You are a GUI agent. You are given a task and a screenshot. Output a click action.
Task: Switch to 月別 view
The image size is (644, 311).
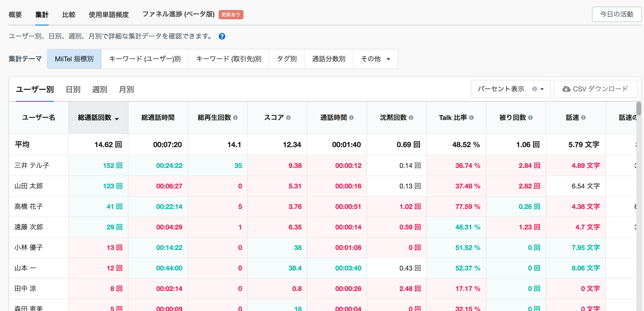click(x=127, y=89)
